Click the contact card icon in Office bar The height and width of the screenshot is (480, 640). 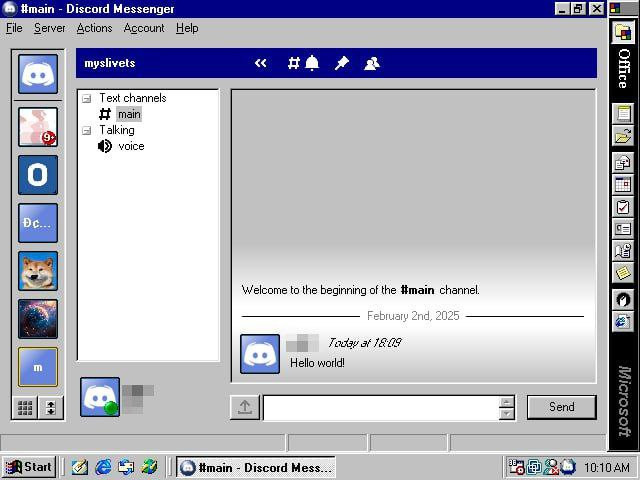click(x=623, y=229)
